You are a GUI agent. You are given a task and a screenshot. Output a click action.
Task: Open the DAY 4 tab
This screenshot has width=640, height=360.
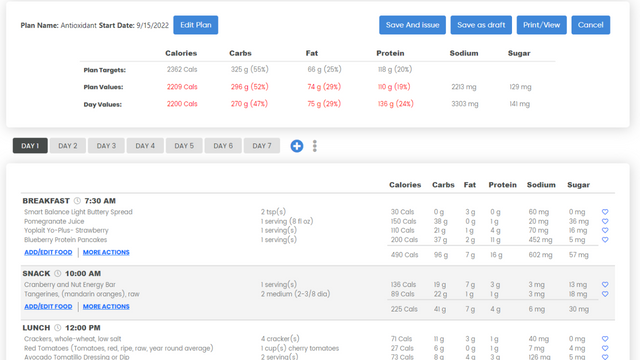pos(145,146)
